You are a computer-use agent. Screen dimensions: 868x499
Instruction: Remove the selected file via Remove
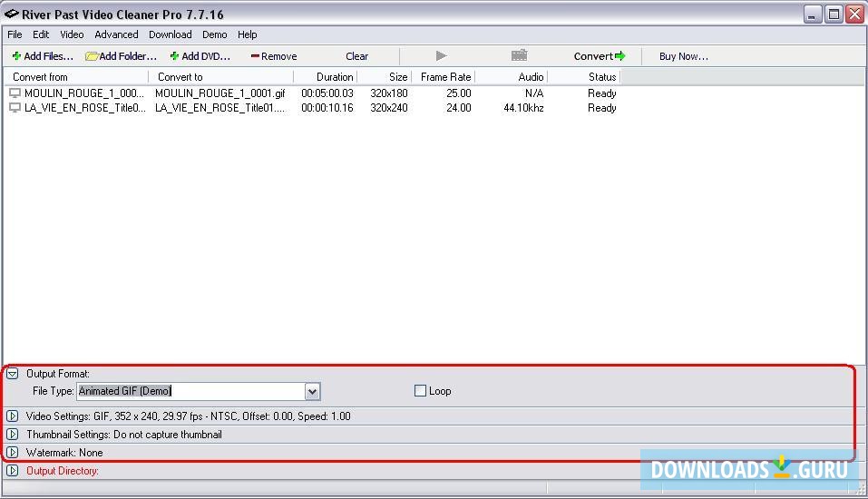pos(274,56)
